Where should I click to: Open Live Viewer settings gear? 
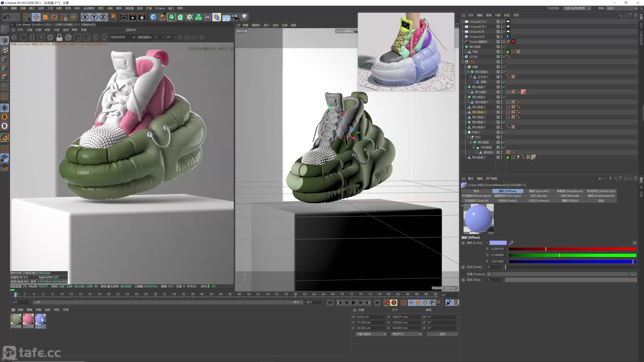(50, 37)
